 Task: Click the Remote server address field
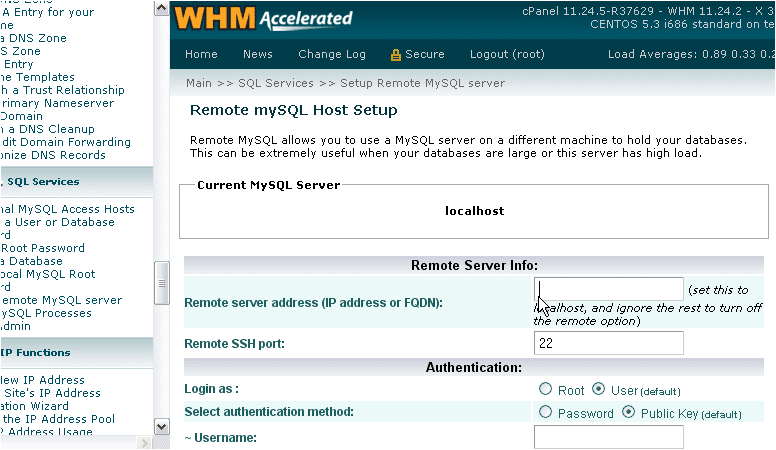tap(608, 289)
